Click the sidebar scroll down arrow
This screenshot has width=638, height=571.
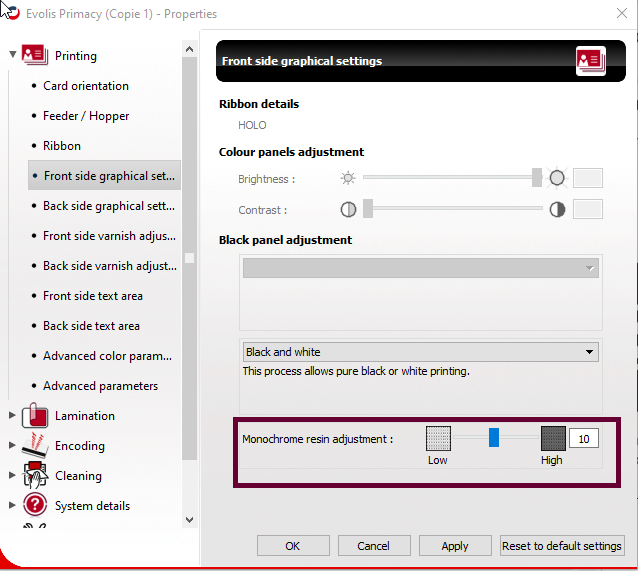click(189, 520)
